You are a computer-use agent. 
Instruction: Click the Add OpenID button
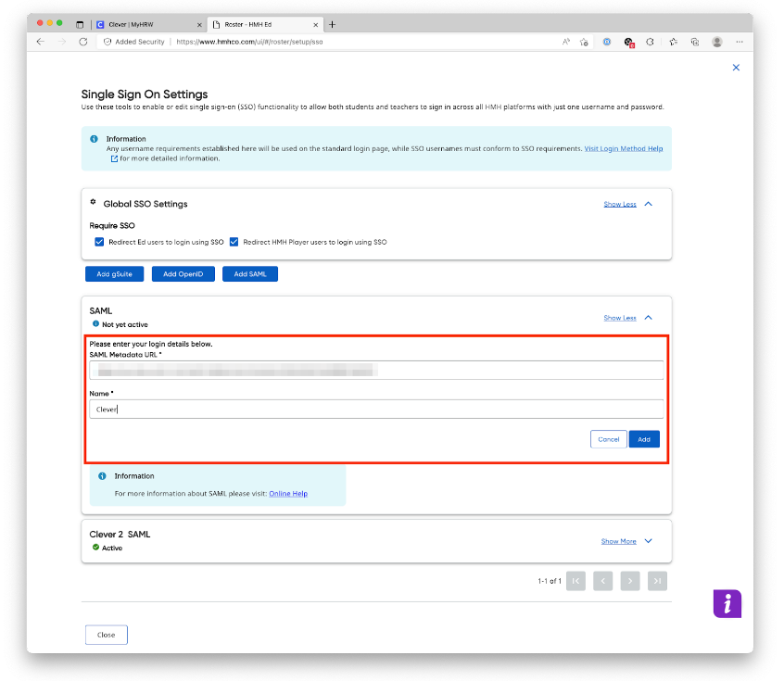[183, 273]
